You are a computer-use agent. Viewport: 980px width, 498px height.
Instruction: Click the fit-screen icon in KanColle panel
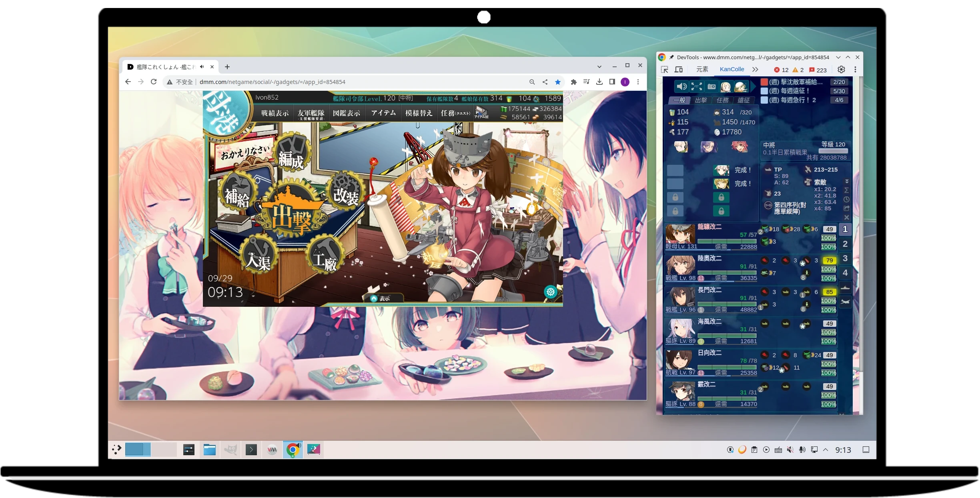coord(696,86)
